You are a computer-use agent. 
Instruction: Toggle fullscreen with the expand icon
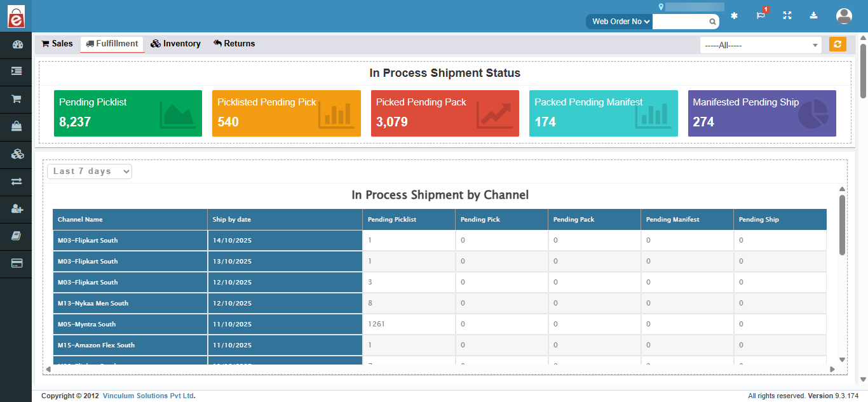pos(787,16)
